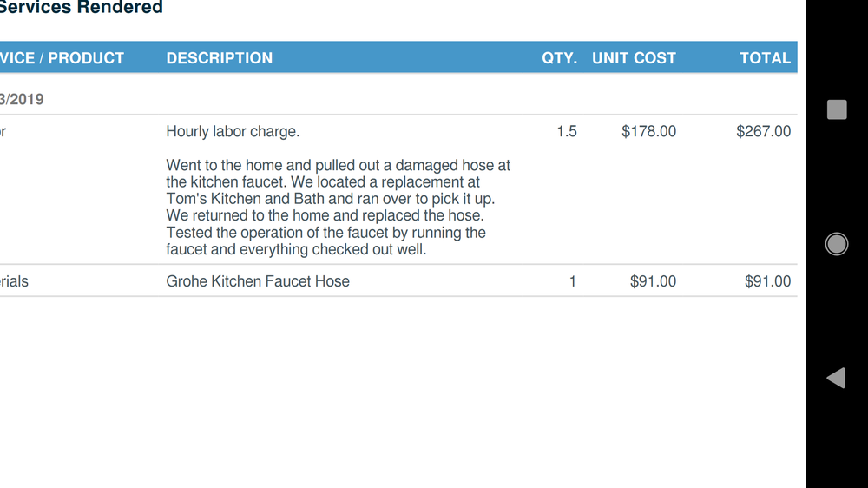Select the Grohe Kitchen Faucet Hose row
Image resolution: width=868 pixels, height=488 pixels.
pos(258,281)
